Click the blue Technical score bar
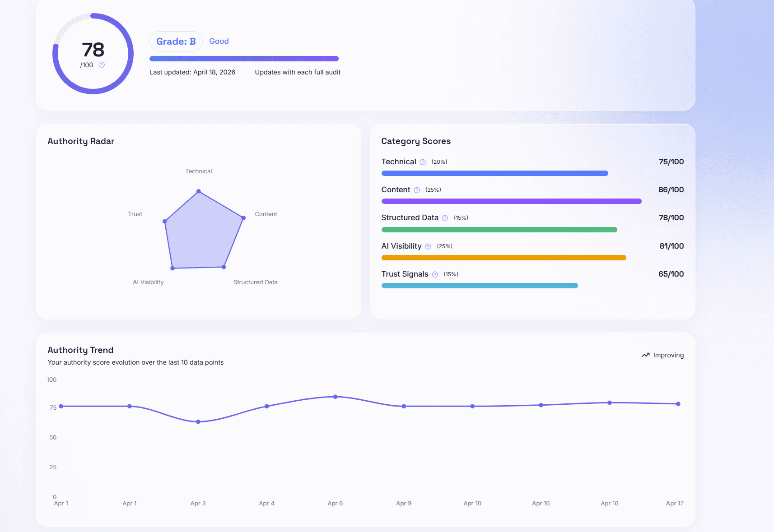This screenshot has width=774, height=532. point(494,173)
